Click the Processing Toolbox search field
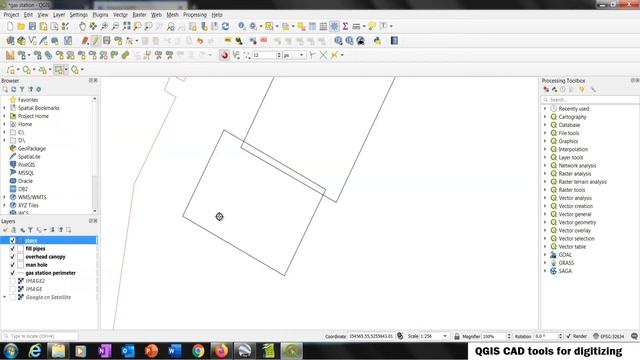 [590, 100]
